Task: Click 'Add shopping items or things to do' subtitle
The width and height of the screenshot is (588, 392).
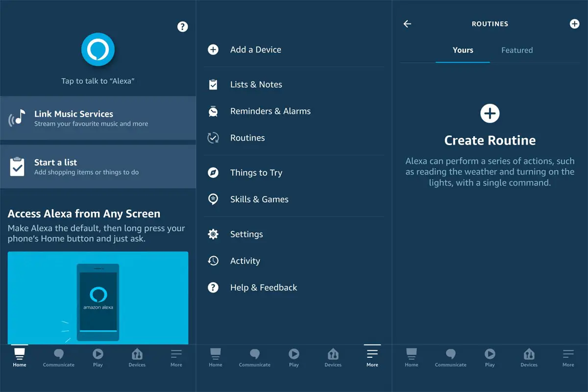Action: click(x=86, y=172)
